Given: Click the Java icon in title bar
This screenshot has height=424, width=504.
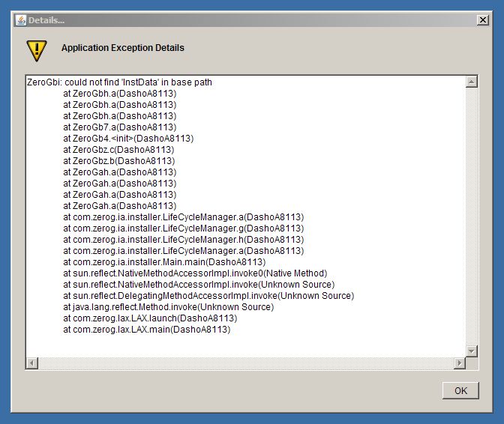Looking at the screenshot, I should 21,20.
